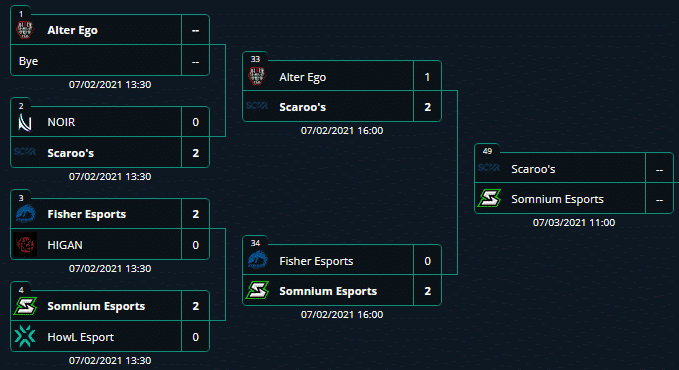Click the HIGAN team logo
679x370 pixels.
pos(25,245)
